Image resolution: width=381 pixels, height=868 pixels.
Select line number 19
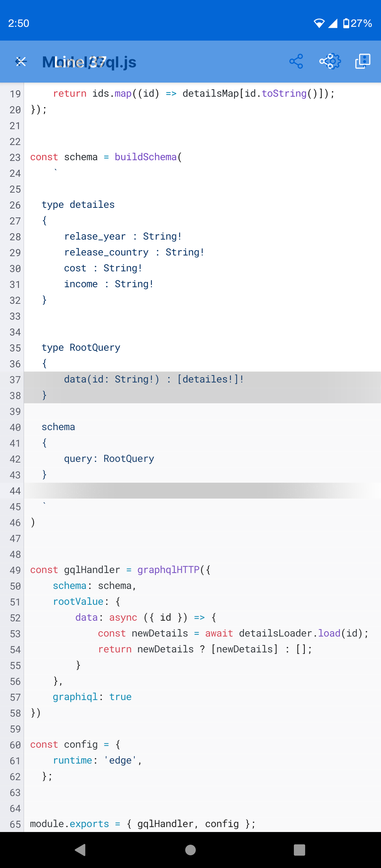coord(15,94)
